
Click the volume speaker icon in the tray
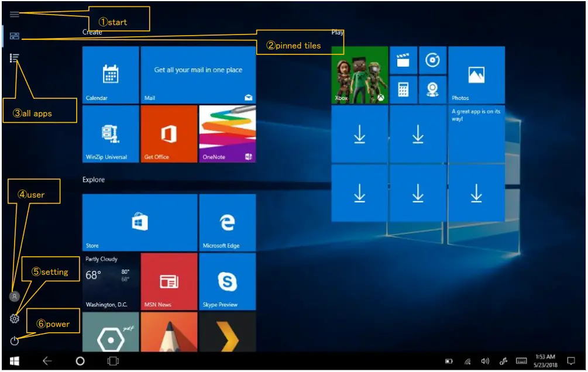tap(484, 361)
